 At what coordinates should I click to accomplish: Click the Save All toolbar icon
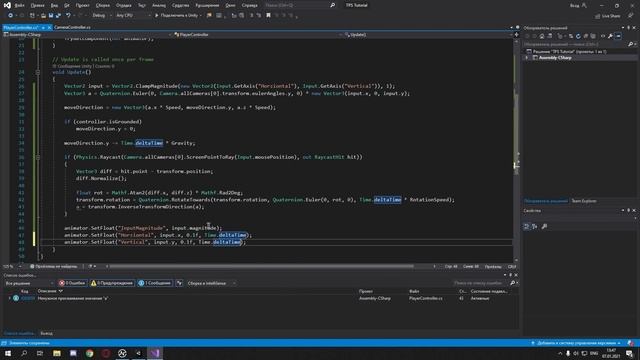58,16
